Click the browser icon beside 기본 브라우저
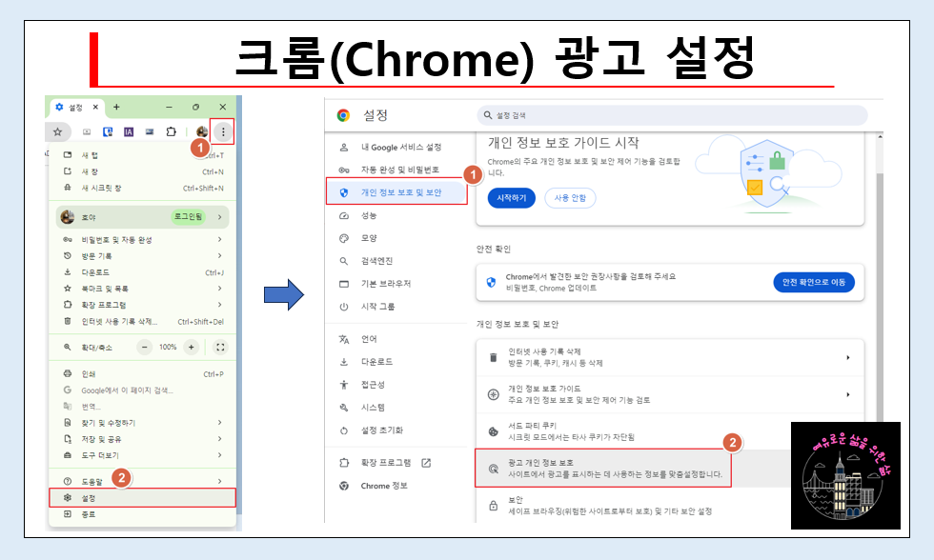The image size is (934, 560). (x=344, y=284)
